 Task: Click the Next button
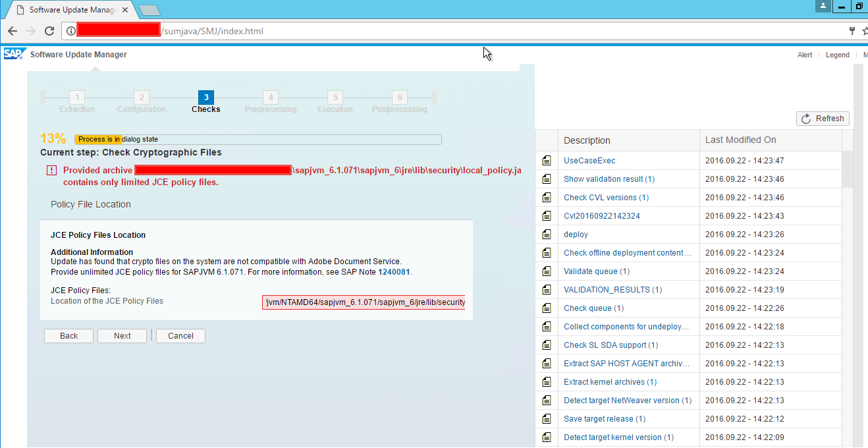pyautogui.click(x=122, y=336)
